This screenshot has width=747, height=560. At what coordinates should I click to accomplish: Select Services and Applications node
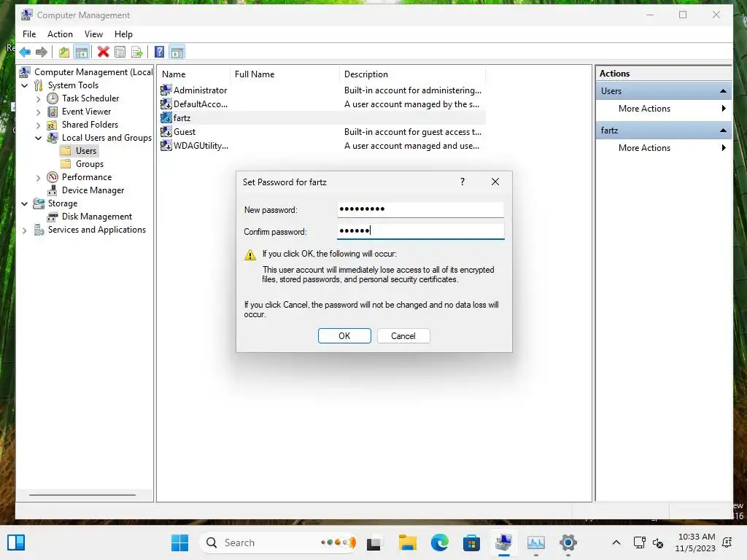[97, 230]
